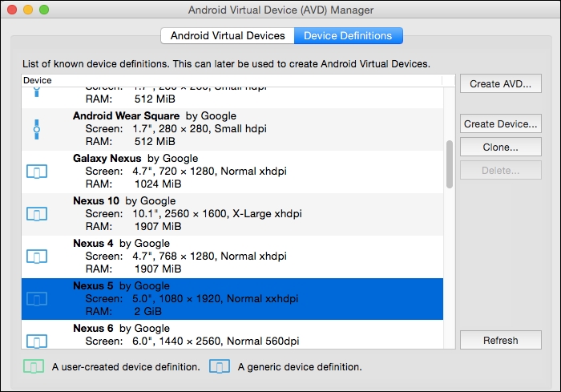Click the blue generic definition legend icon
561x392 pixels.
point(220,367)
